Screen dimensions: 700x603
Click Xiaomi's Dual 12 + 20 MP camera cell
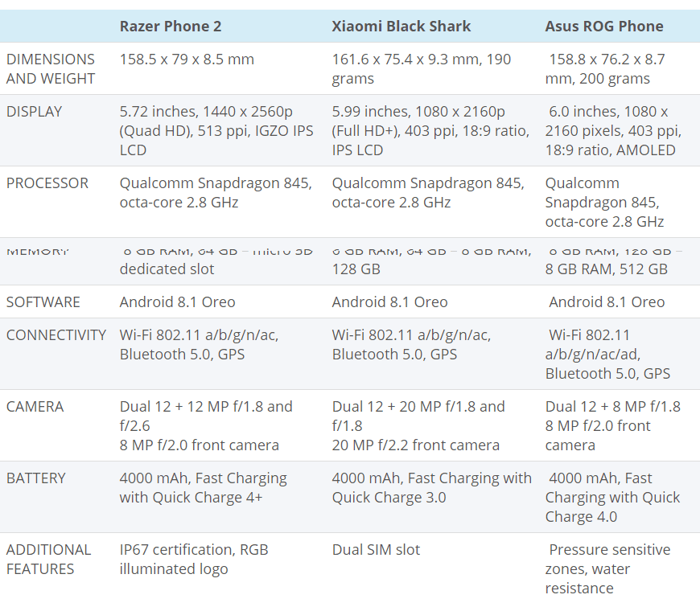coord(418,425)
